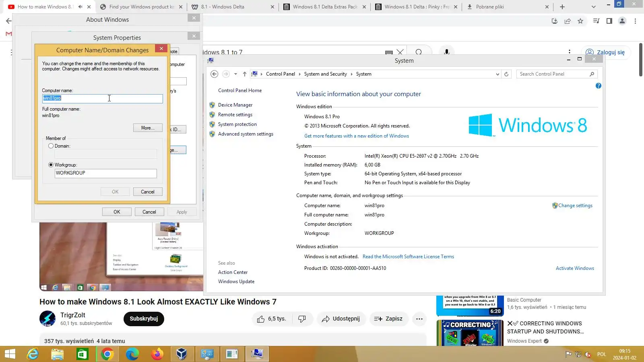This screenshot has height=362, width=644.
Task: Click the Workgroup text field
Action: (x=105, y=173)
